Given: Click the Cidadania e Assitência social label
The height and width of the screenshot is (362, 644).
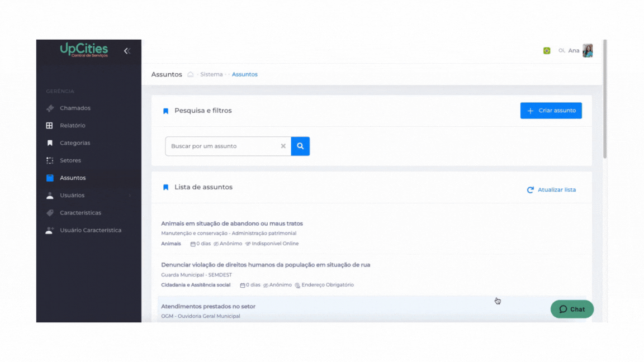Looking at the screenshot, I should (196, 285).
